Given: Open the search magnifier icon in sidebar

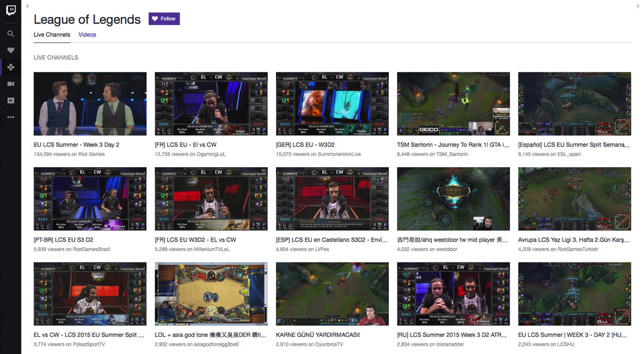Looking at the screenshot, I should (11, 33).
